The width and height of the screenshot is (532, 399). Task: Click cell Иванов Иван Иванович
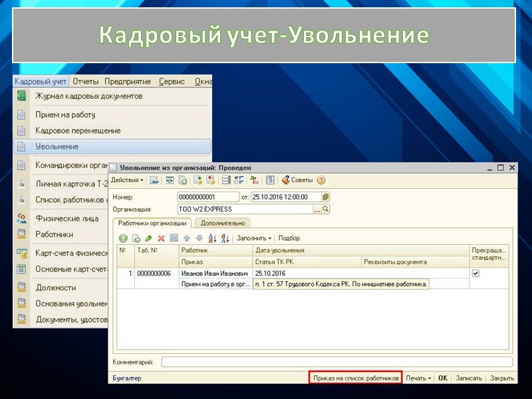tap(215, 273)
